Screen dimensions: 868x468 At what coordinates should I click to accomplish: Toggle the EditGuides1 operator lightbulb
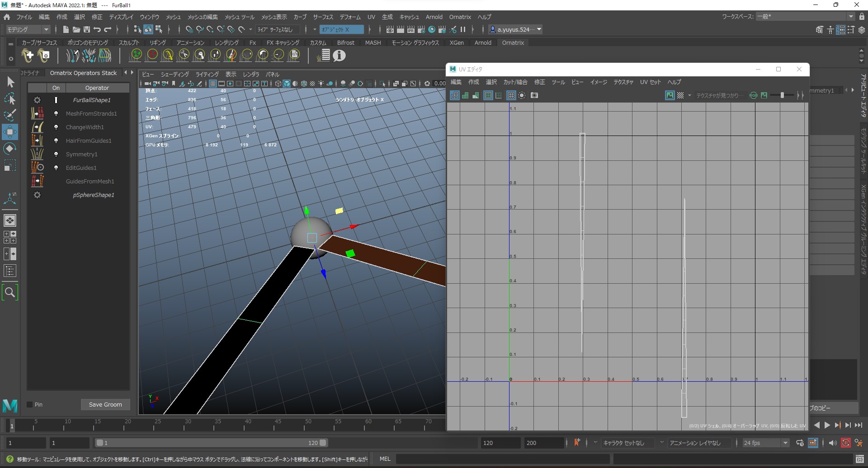(x=56, y=168)
